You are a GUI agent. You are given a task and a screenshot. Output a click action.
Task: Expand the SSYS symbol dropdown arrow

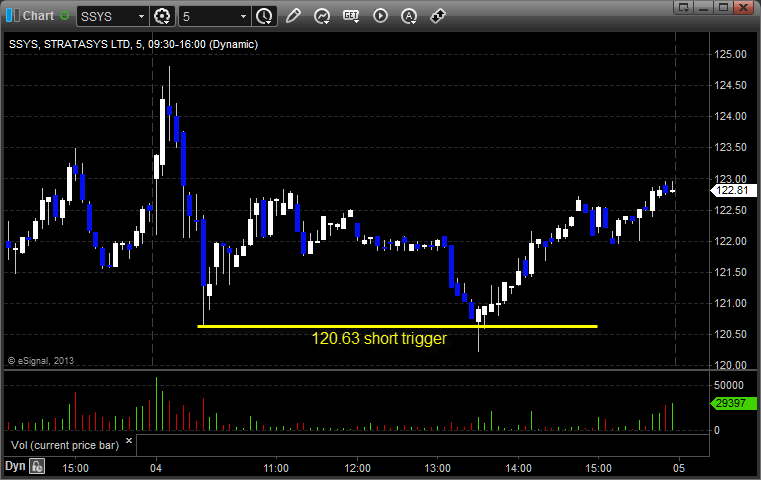point(141,17)
